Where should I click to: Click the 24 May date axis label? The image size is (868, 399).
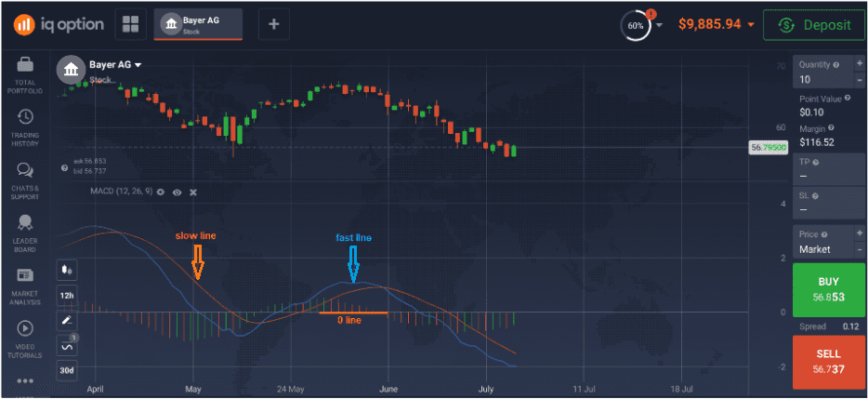click(291, 389)
